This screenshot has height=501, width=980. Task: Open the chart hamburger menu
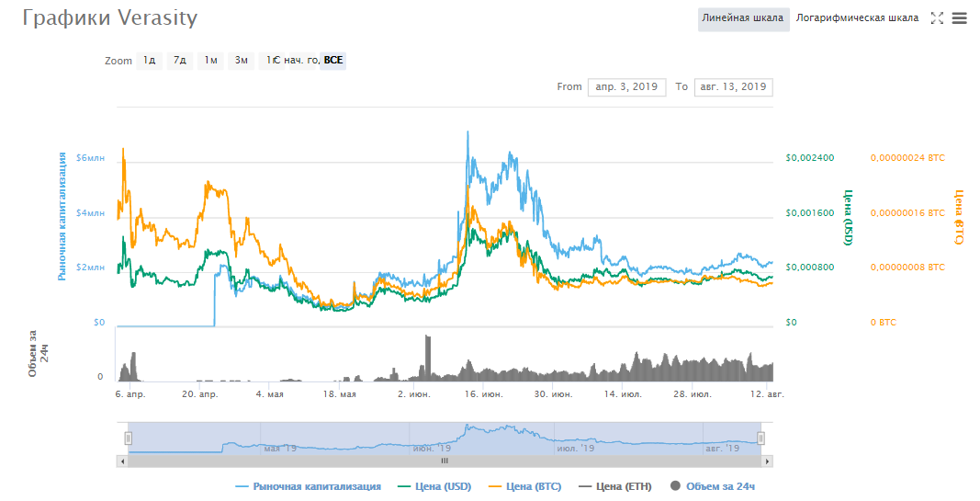[960, 18]
